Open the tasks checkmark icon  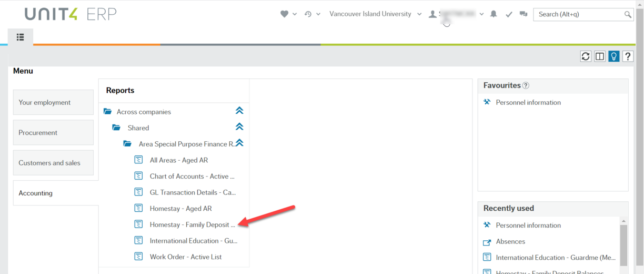[509, 14]
